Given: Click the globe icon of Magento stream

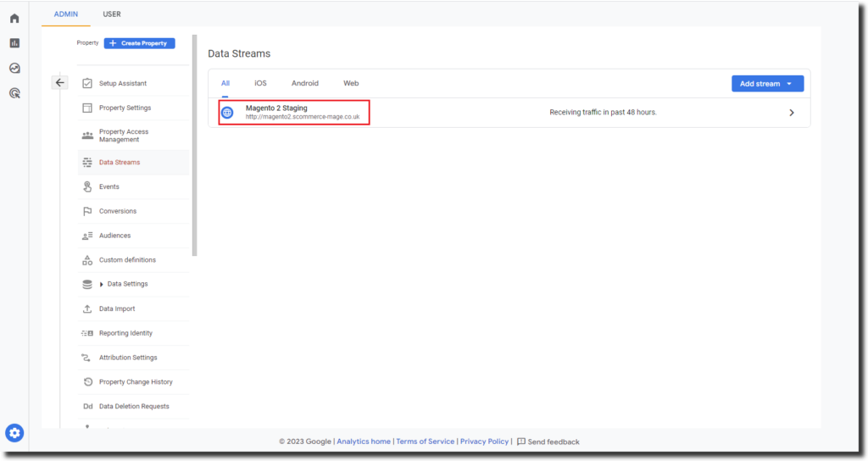Looking at the screenshot, I should click(x=227, y=112).
